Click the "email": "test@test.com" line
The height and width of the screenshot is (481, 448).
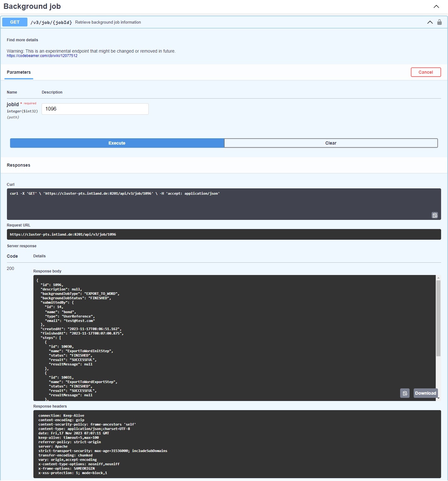70,321
